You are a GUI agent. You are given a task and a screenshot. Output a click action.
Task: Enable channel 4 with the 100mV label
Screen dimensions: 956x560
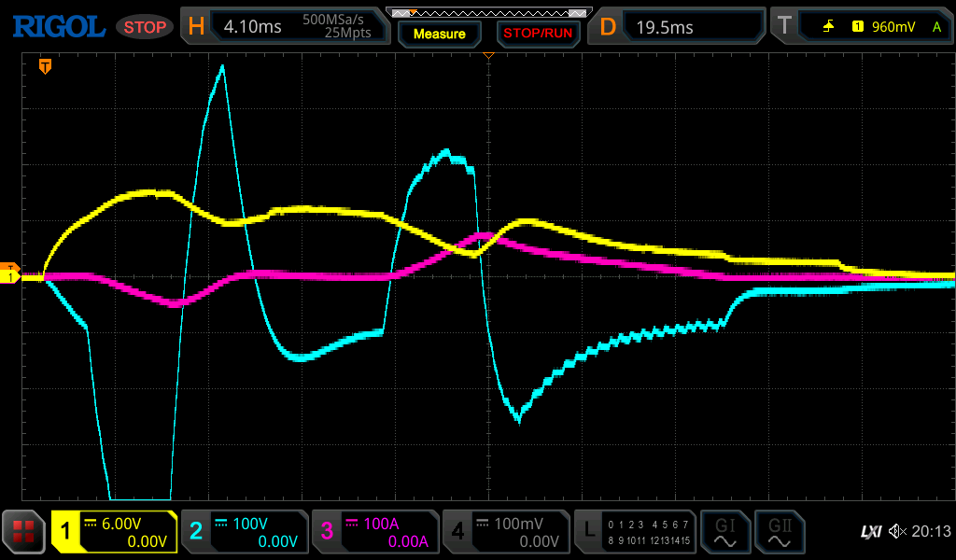505,532
